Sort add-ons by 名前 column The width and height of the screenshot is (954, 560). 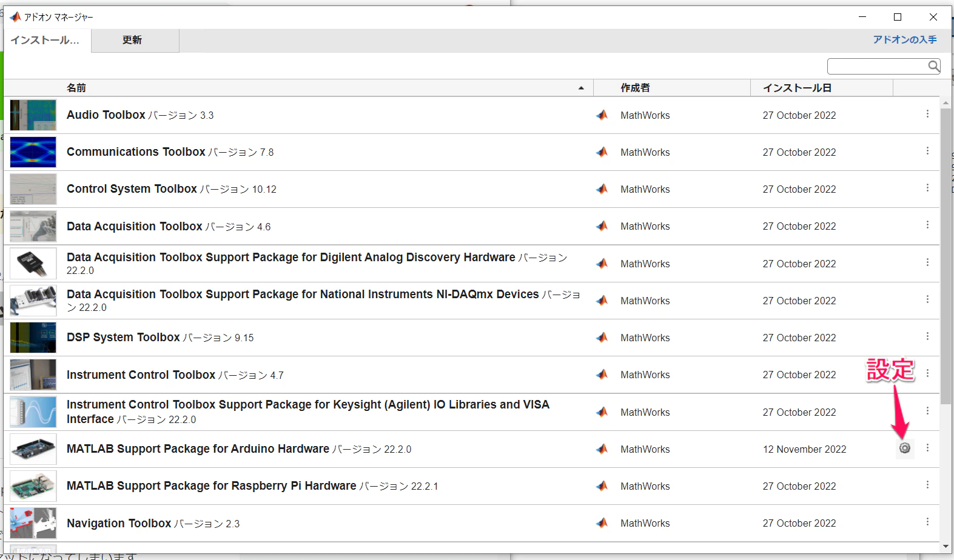pos(328,88)
